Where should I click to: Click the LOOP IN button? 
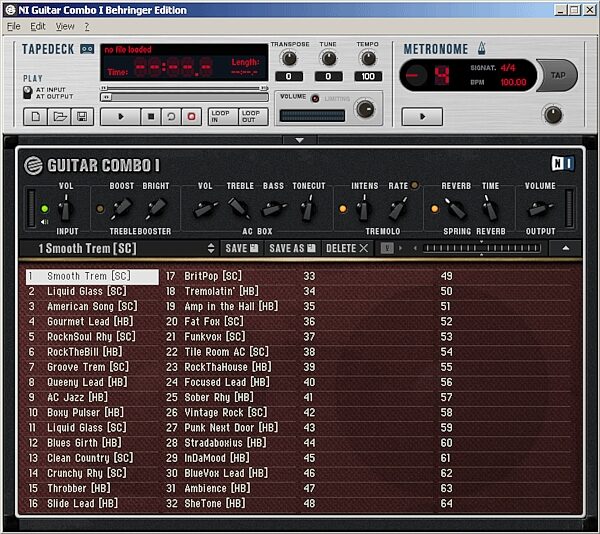point(223,116)
